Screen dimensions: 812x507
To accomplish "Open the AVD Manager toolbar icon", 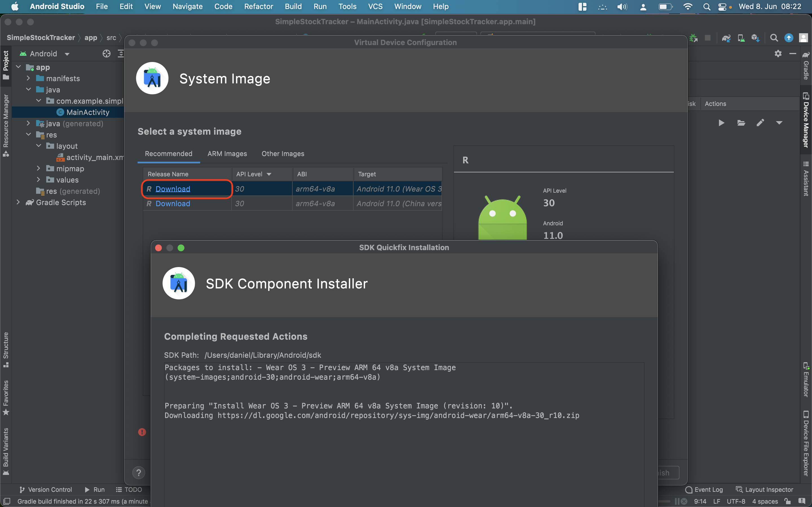I will 741,38.
